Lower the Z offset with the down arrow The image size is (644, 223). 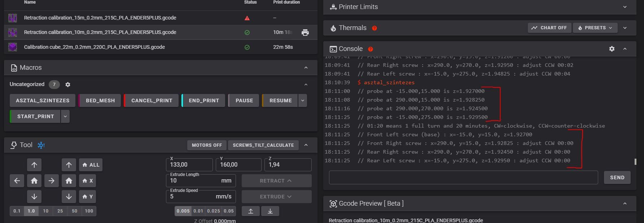(270, 211)
